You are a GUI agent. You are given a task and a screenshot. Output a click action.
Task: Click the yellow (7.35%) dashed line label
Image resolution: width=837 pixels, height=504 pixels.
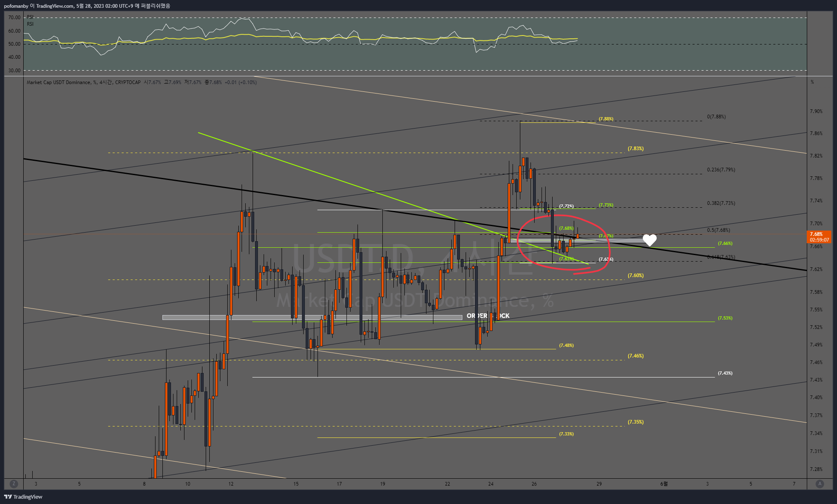(x=635, y=422)
